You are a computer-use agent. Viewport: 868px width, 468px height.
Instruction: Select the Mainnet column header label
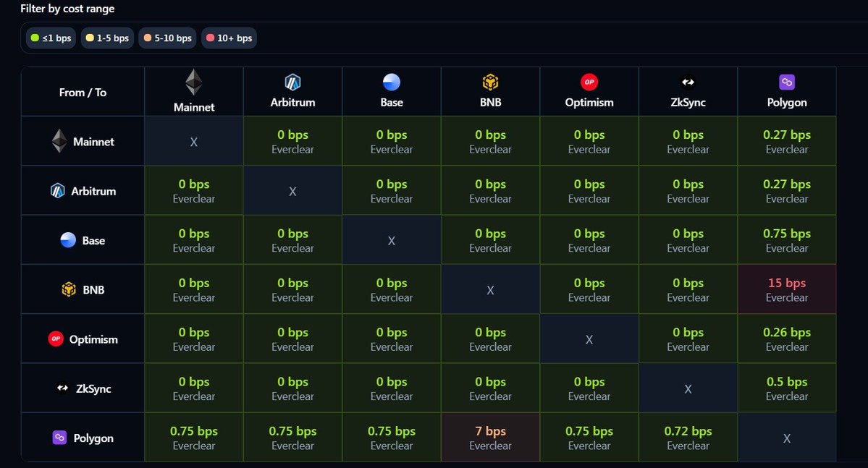pos(194,107)
